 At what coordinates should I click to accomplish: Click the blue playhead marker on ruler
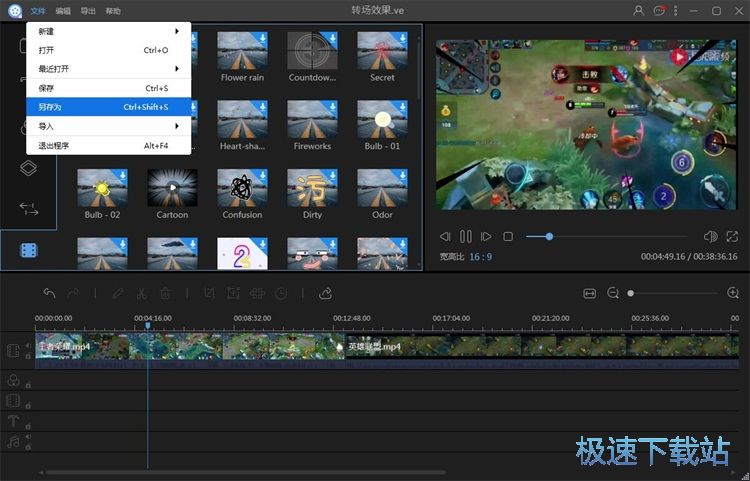pos(148,326)
